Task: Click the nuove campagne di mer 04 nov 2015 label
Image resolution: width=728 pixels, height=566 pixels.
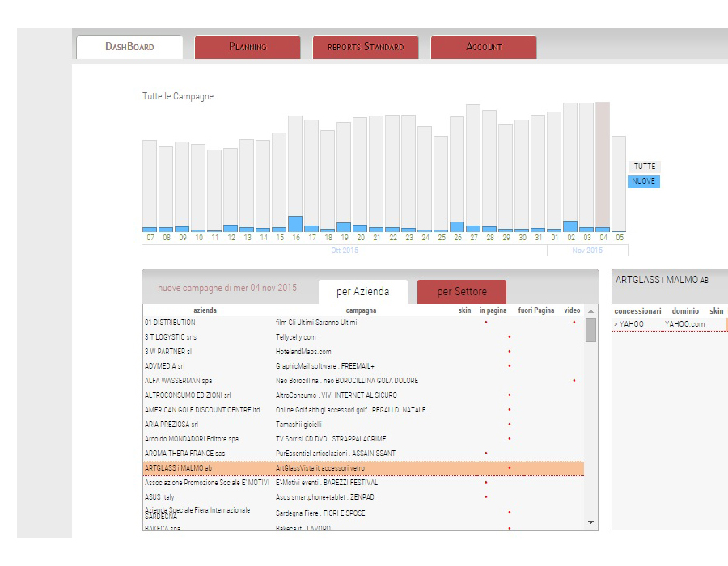Action: (x=227, y=288)
